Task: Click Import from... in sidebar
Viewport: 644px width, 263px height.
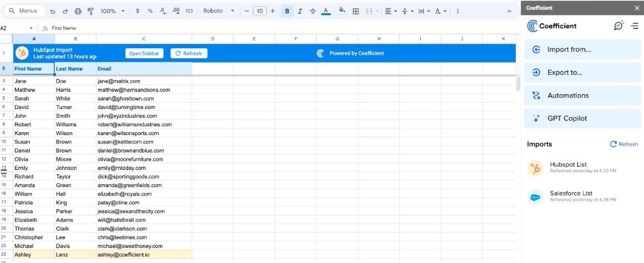Action: click(583, 49)
